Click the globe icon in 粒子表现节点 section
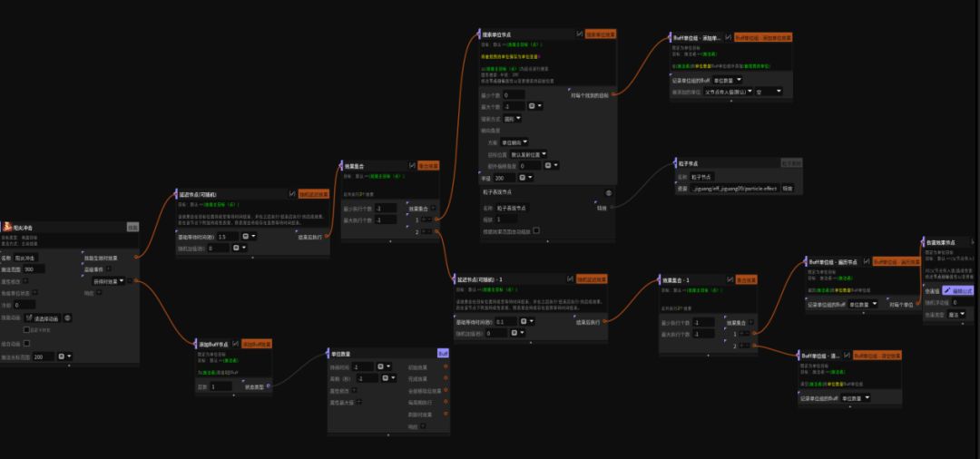This screenshot has height=459, width=980. point(609,193)
